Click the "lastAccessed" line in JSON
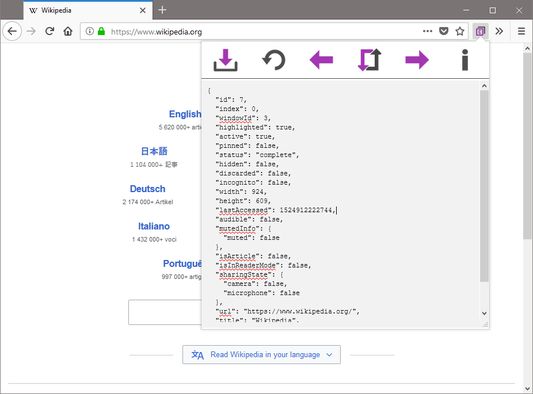The width and height of the screenshot is (533, 394). (275, 210)
